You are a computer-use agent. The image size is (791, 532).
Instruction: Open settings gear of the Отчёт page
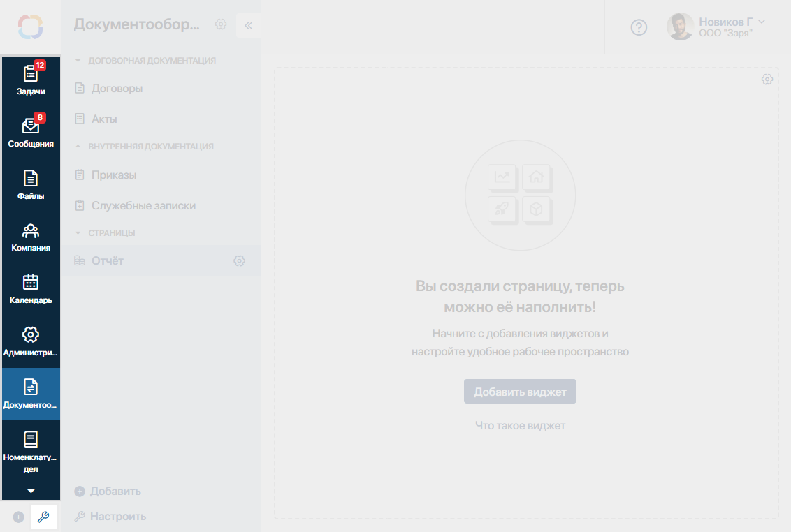click(239, 260)
